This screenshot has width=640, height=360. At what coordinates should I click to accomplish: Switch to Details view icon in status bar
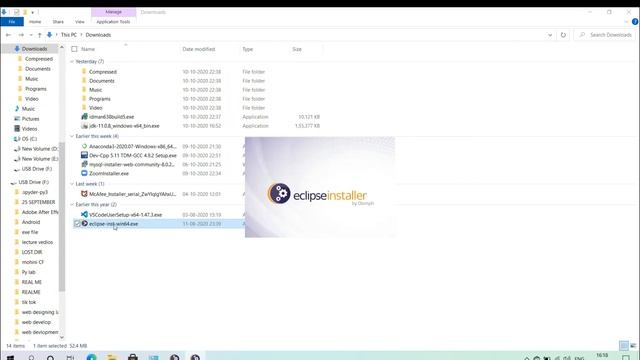[624, 346]
